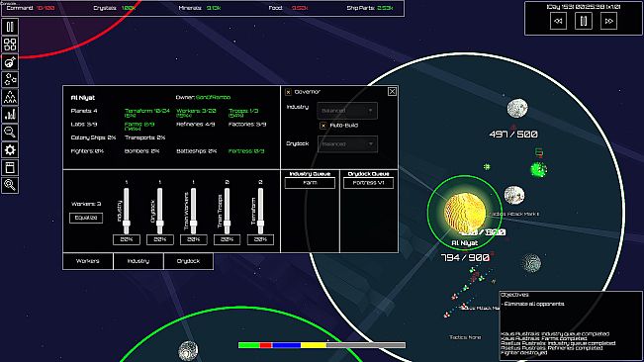The width and height of the screenshot is (644, 362).
Task: Click the '794 / 900' system label
Action: [x=465, y=258]
